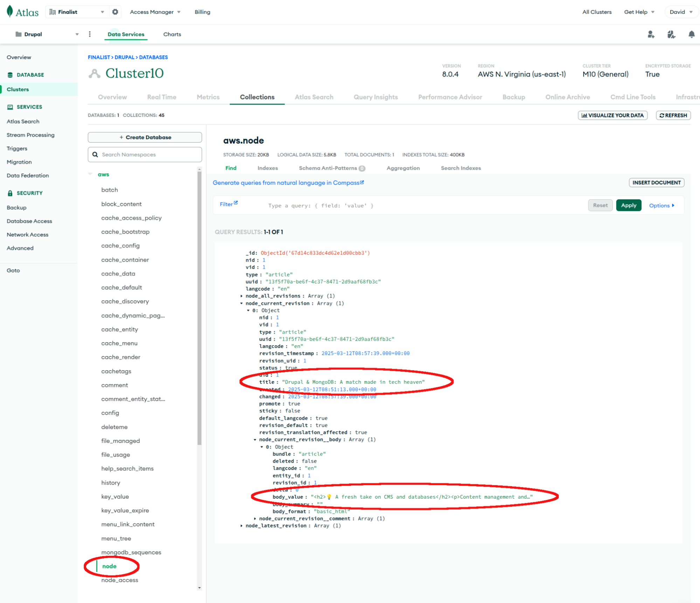Click the collection list scroll down arrow
This screenshot has width=700, height=603.
click(199, 588)
